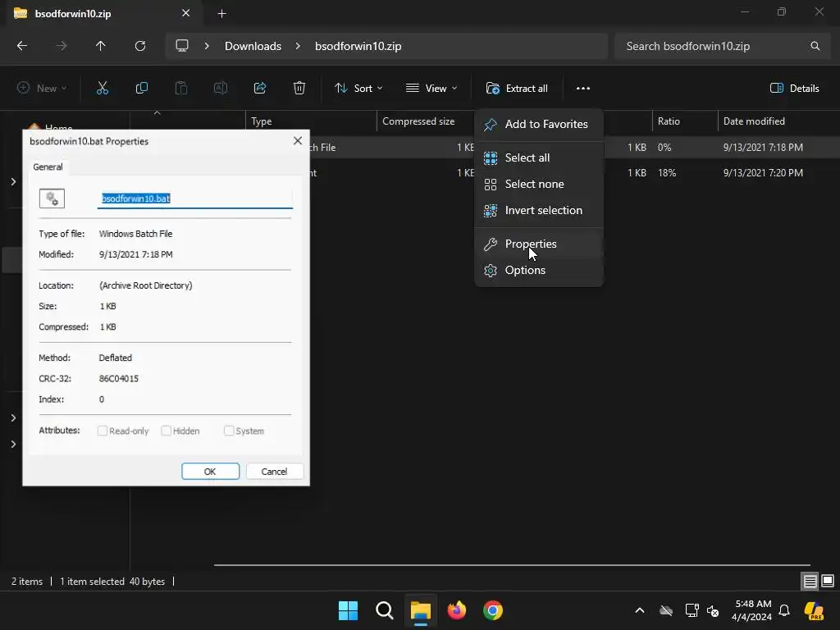Expand breadcrumb chevron before Downloads
This screenshot has width=840, height=630.
coord(207,46)
